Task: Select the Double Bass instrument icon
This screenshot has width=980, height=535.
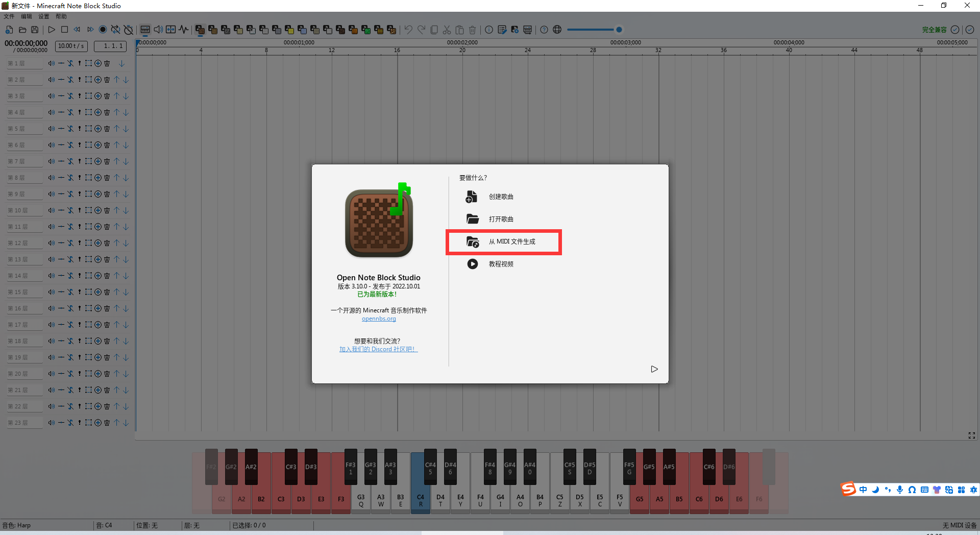Action: pyautogui.click(x=213, y=30)
